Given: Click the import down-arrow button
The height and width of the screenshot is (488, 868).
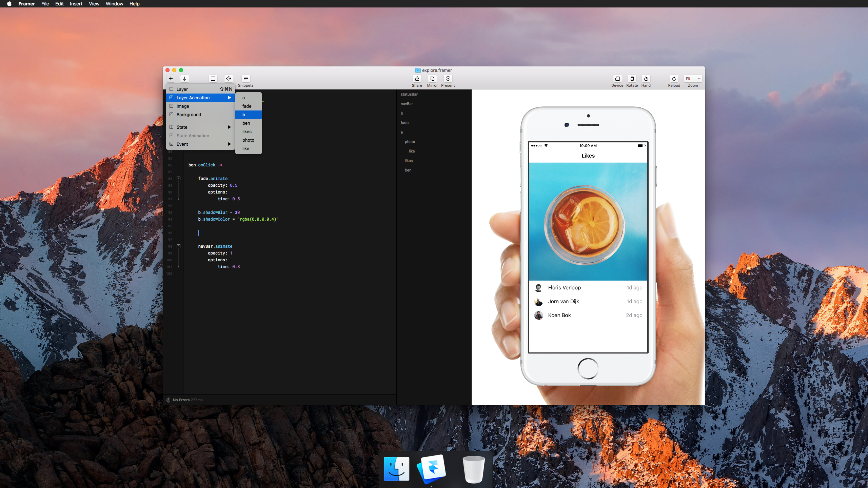Looking at the screenshot, I should coord(184,79).
